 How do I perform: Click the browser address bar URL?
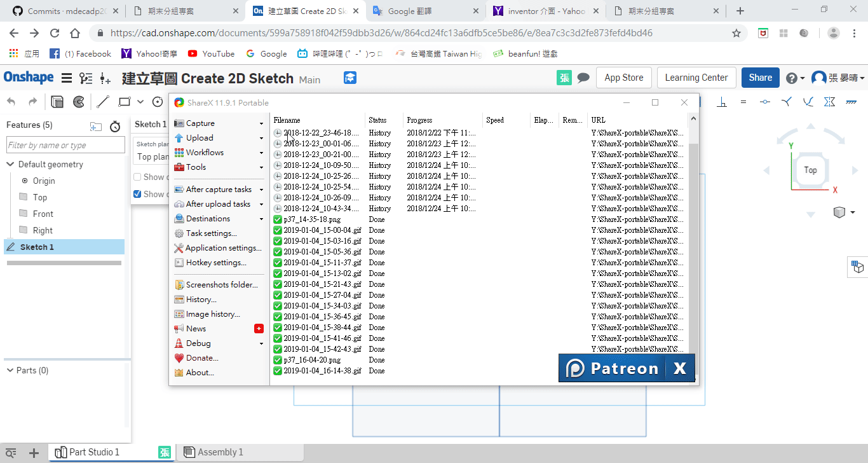pos(381,33)
